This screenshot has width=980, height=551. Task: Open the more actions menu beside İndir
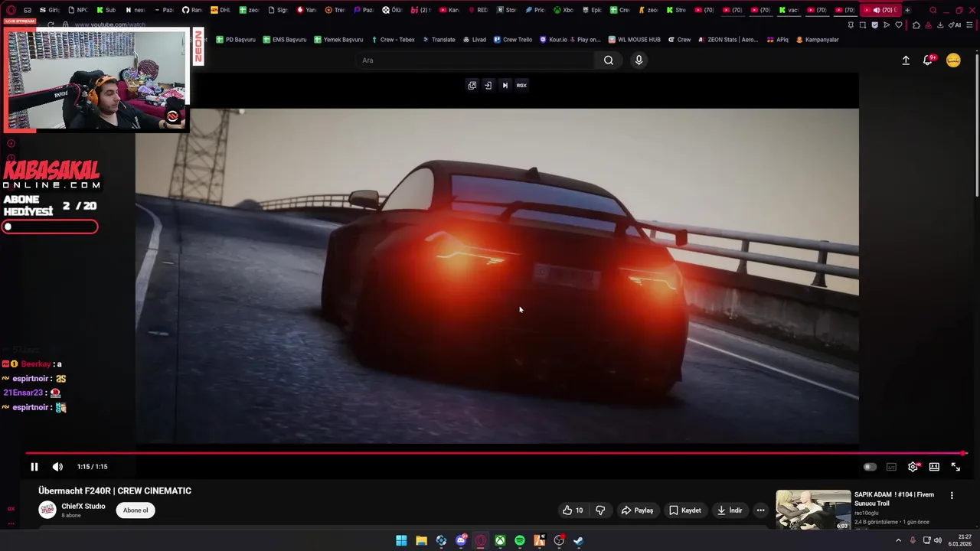point(760,510)
